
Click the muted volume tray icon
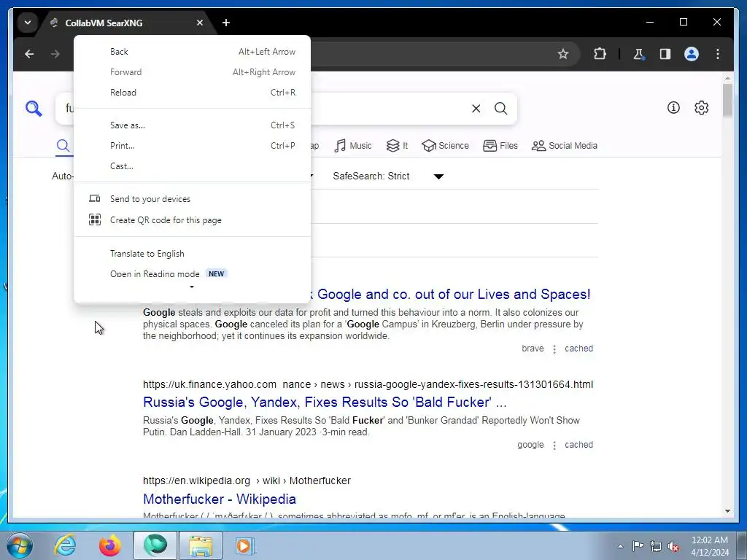[x=673, y=546]
